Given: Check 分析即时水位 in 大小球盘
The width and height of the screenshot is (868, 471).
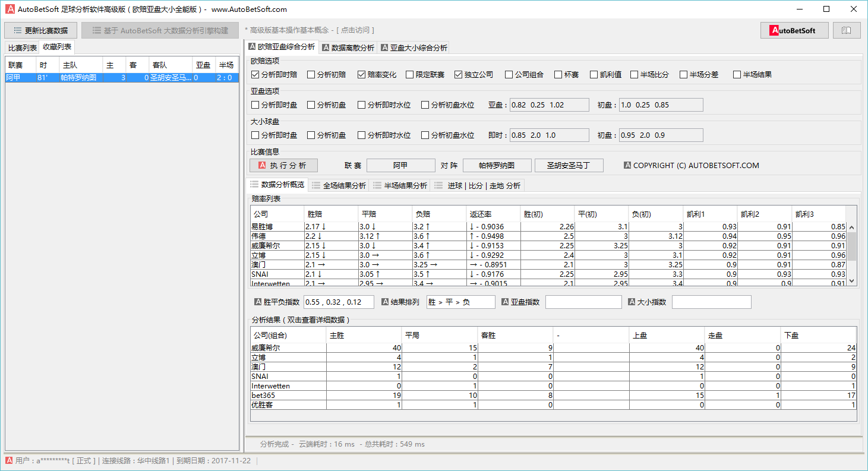Looking at the screenshot, I should point(362,135).
